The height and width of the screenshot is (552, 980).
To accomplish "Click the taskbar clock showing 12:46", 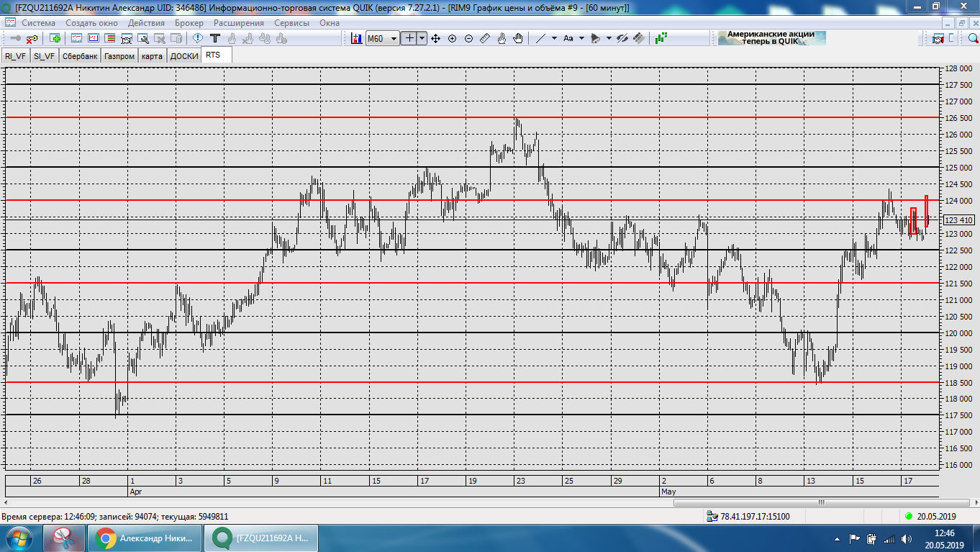I will click(x=944, y=533).
